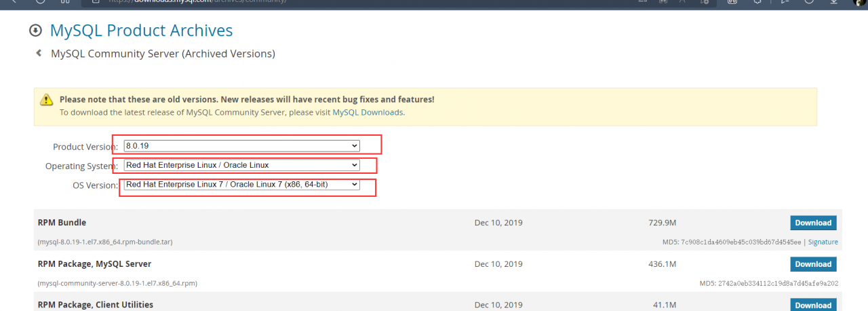Follow the MySQL Downloads link in notice
This screenshot has width=868, height=311.
(x=368, y=112)
